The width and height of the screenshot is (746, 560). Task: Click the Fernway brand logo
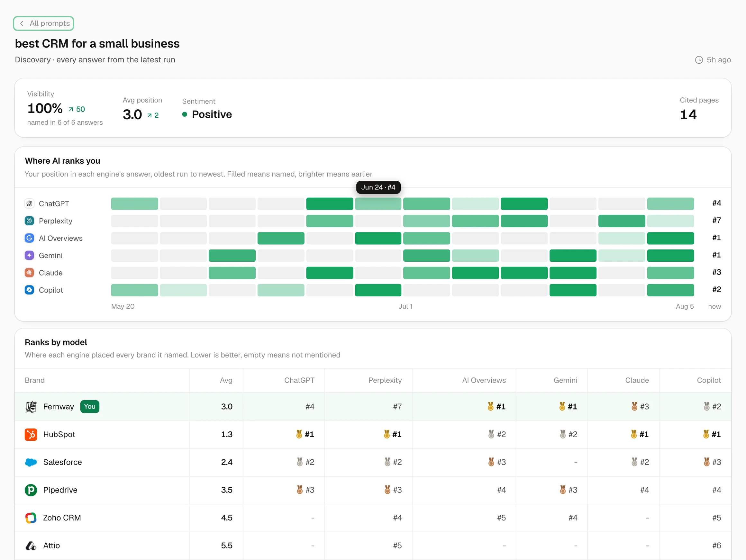click(x=31, y=407)
